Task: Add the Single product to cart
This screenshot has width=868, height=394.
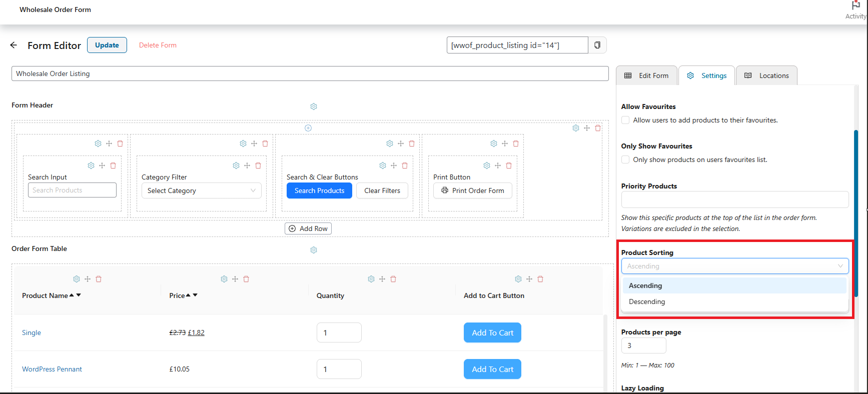Action: click(x=492, y=332)
